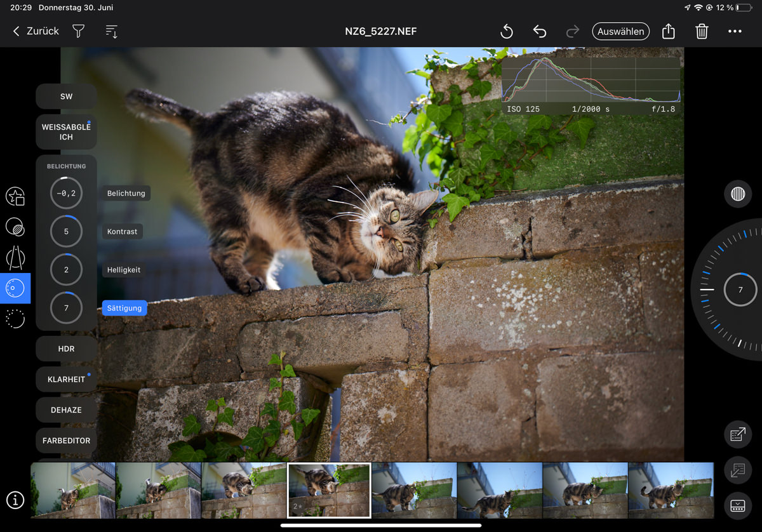This screenshot has height=532, width=762.
Task: Select the Kontrast dial showing 5
Action: pos(66,232)
